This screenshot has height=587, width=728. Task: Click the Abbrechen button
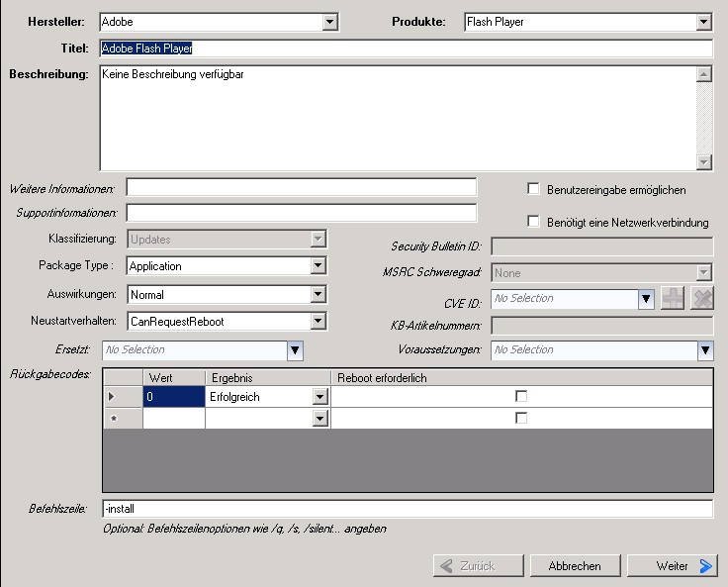tap(575, 565)
